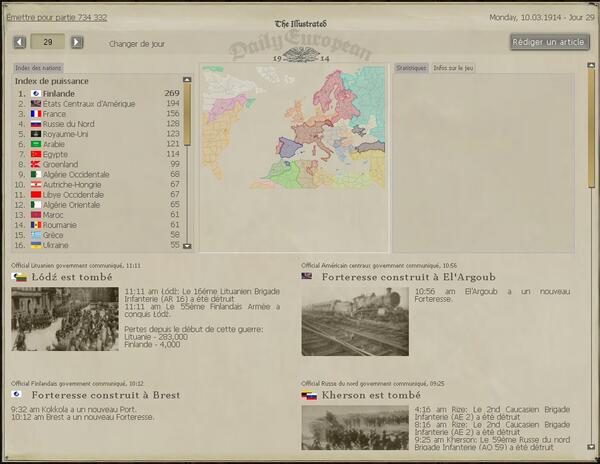Click the Arabie green flag icon
This screenshot has width=600, height=464.
pos(36,144)
